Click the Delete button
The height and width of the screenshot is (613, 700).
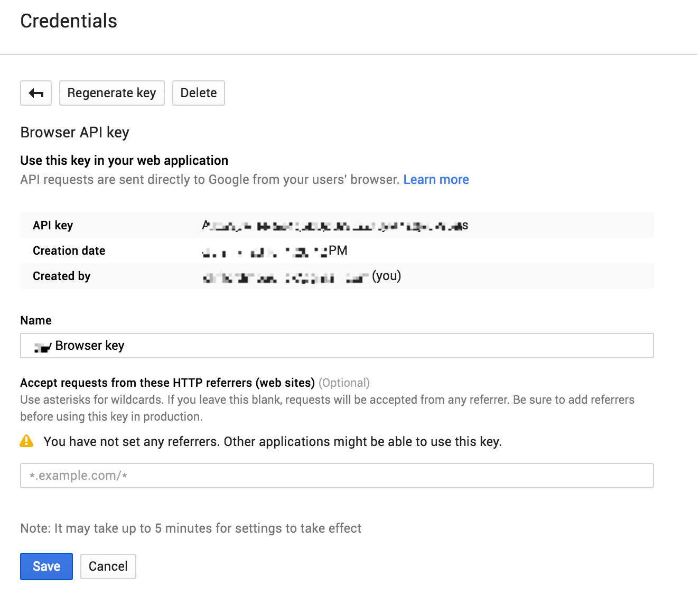[x=198, y=92]
